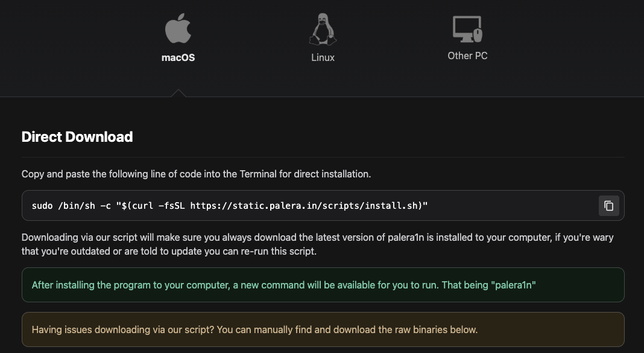Image resolution: width=644 pixels, height=353 pixels.
Task: Click the sudo install command code box
Action: point(323,206)
